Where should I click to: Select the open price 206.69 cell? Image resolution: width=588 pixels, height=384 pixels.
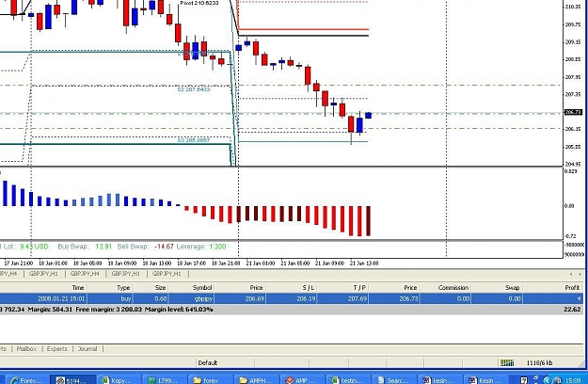[x=255, y=299]
